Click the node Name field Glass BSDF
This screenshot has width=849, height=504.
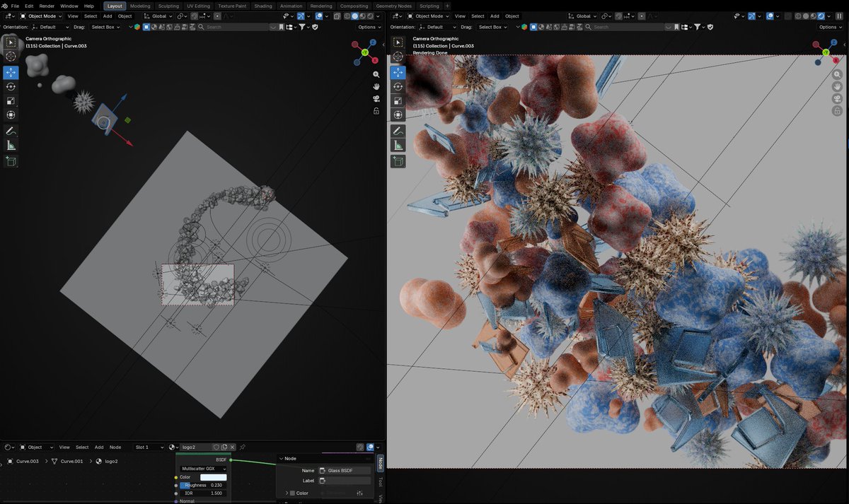point(345,470)
